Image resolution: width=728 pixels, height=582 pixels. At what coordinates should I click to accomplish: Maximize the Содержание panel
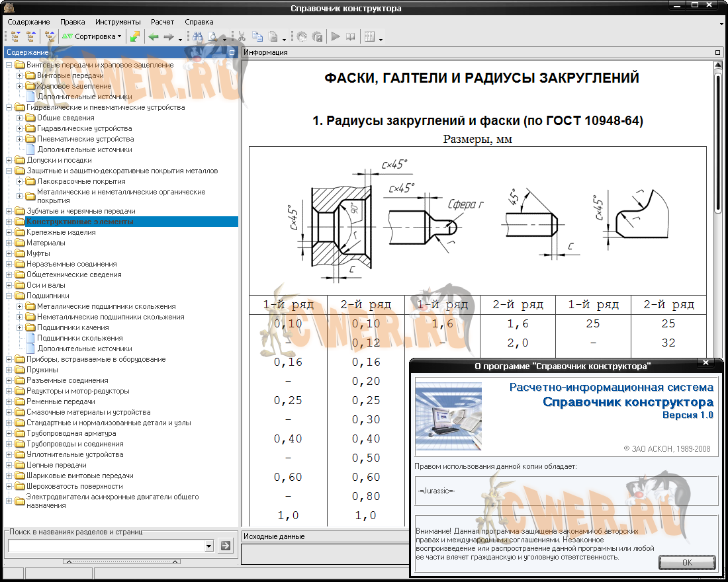[x=232, y=52]
